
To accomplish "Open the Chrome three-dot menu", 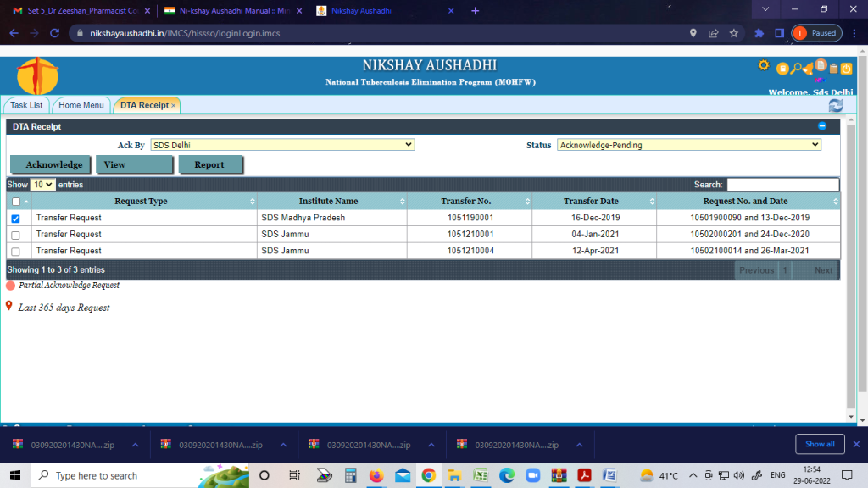I will [854, 33].
